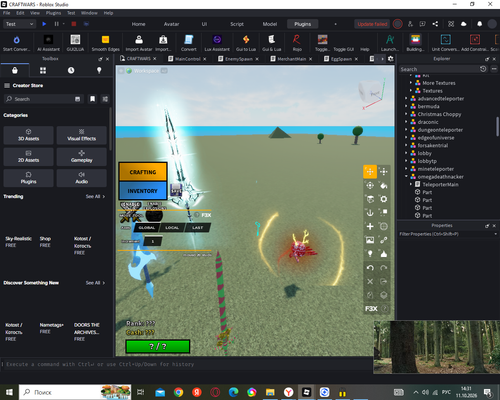Select the F3X New Part plus tool

(370, 227)
